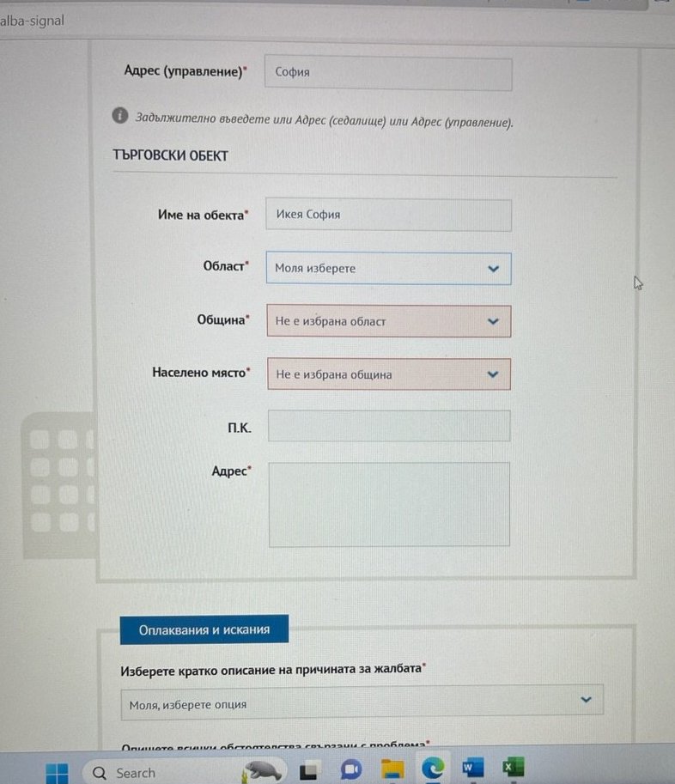Viewport: 675px width, 784px height.
Task: Click the ТЪРГОВСКИ ОБЕКТ section heading
Action: point(170,155)
